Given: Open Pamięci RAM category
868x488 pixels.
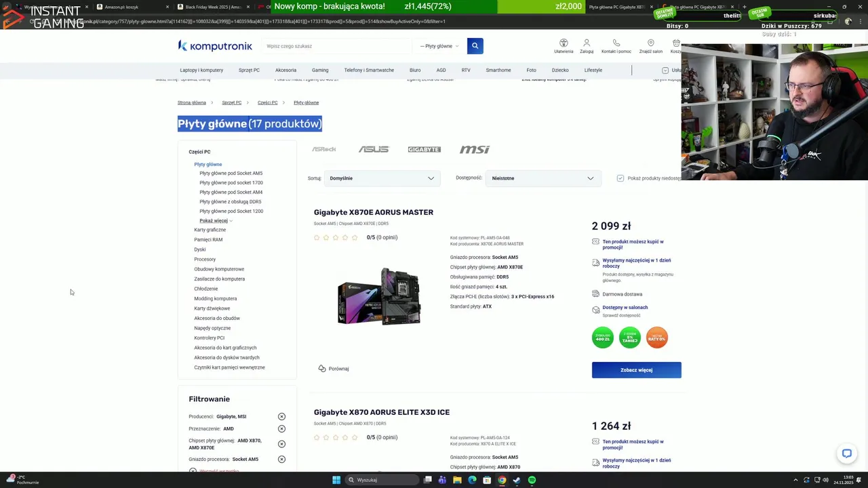Looking at the screenshot, I should (208, 240).
